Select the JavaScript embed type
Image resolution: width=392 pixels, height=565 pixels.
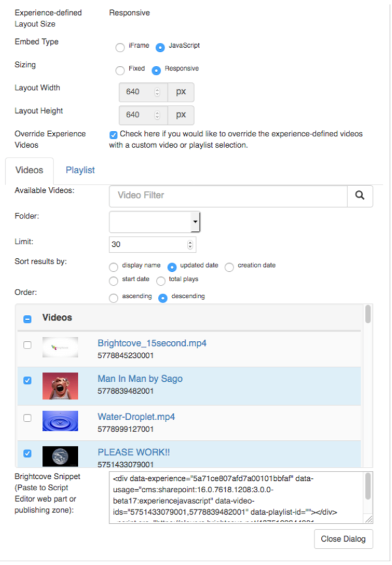tap(160, 47)
